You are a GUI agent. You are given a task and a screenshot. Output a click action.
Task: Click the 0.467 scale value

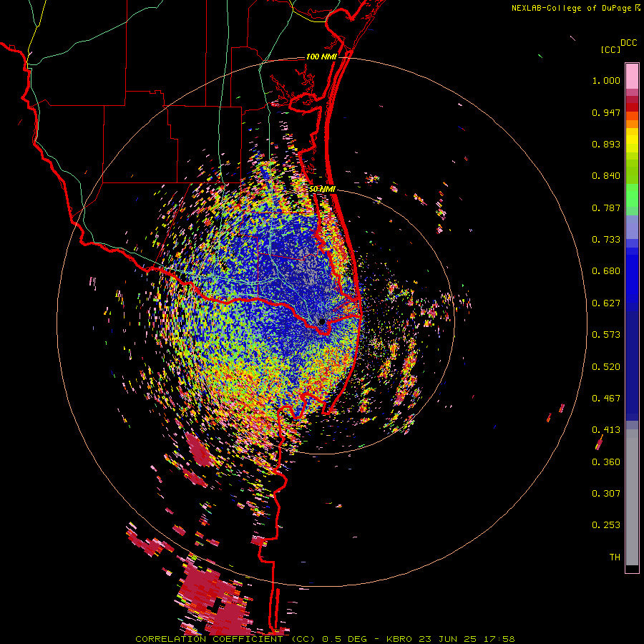coord(606,399)
